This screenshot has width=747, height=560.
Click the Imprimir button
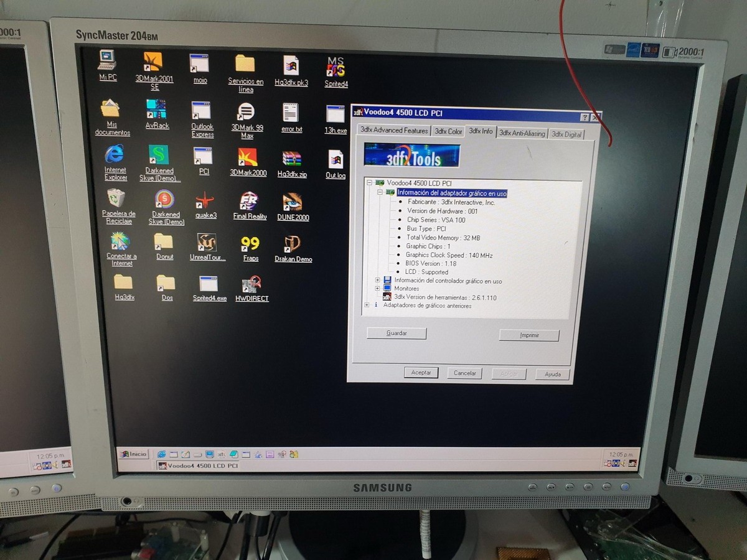click(529, 335)
